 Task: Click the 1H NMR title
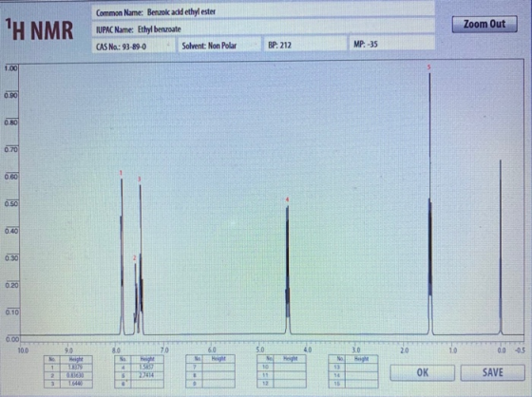[39, 29]
